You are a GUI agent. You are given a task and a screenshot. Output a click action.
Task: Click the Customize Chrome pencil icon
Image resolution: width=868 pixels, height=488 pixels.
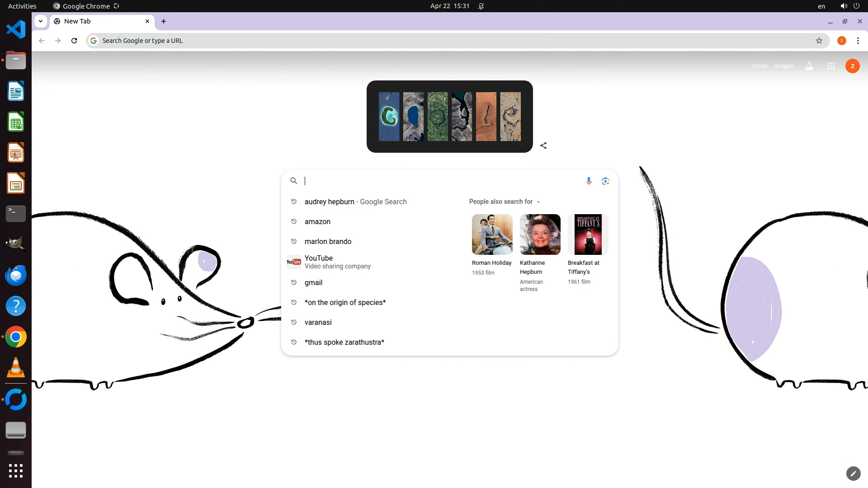[x=853, y=473]
